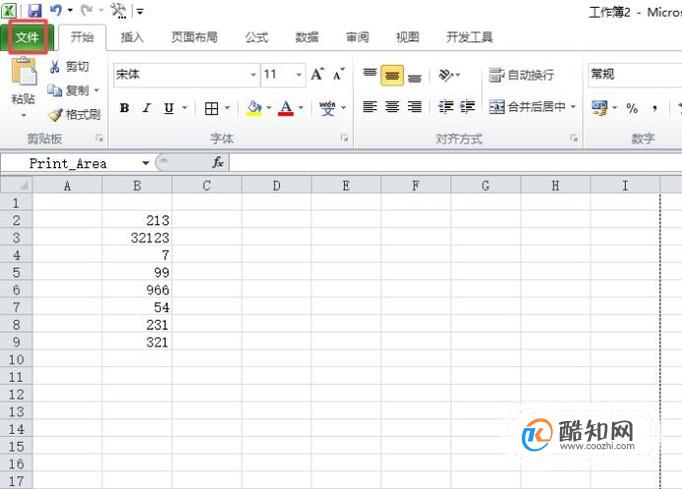Image resolution: width=682 pixels, height=489 pixels.
Task: Apply the Percent style icon
Action: point(632,108)
